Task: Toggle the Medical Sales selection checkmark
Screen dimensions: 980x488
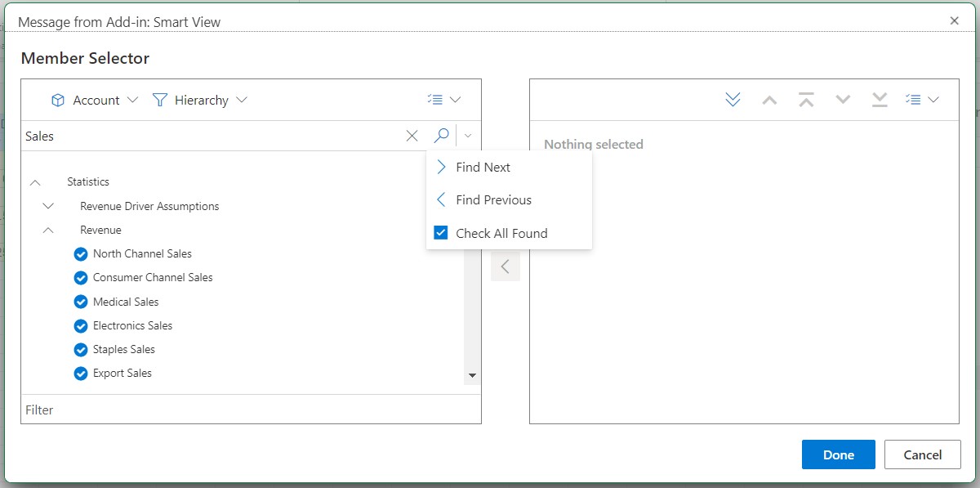Action: [x=80, y=302]
